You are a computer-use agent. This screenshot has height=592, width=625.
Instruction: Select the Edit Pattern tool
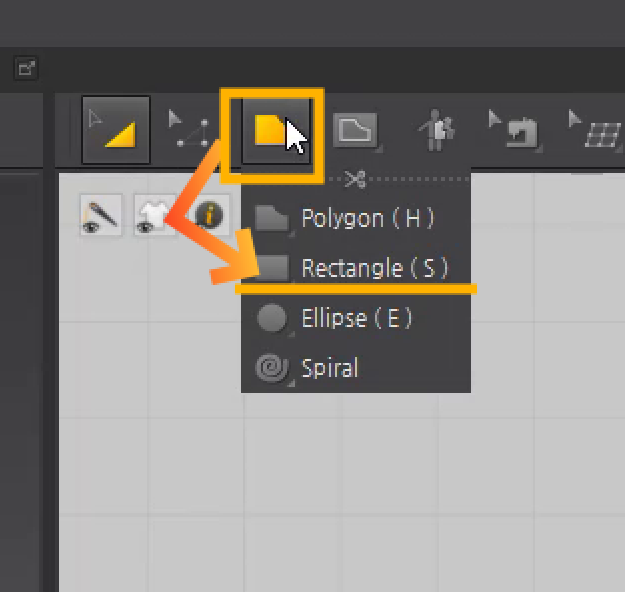116,130
